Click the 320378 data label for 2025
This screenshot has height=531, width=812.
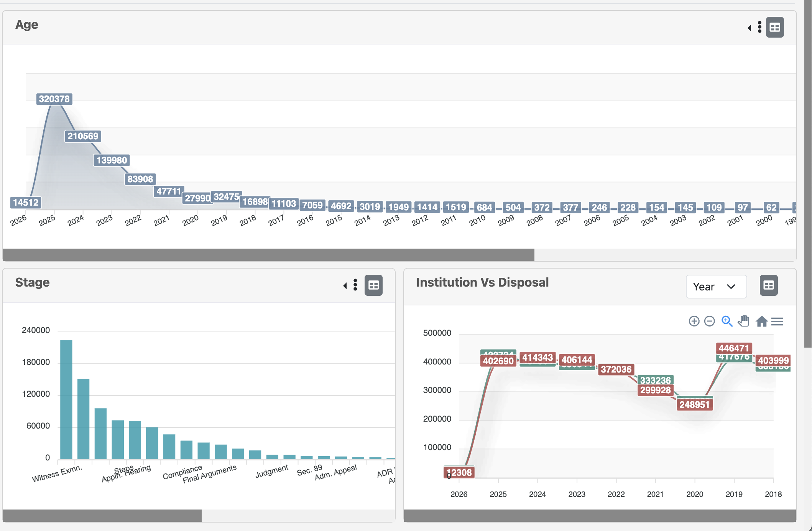(x=54, y=99)
